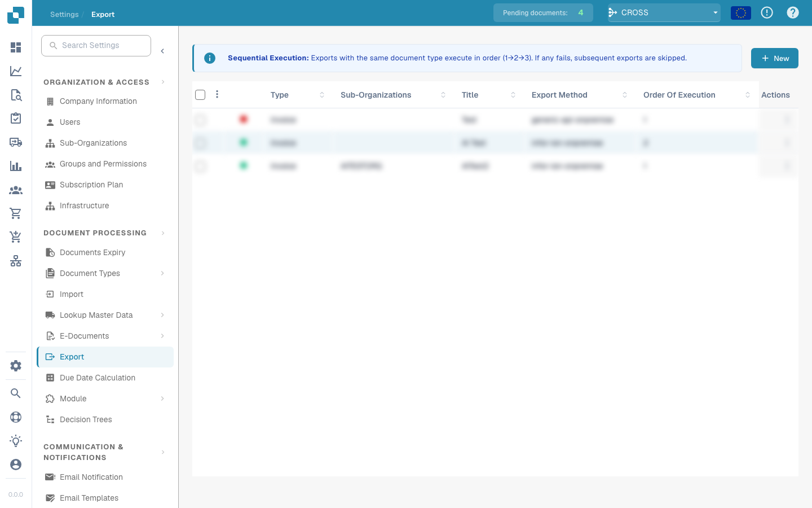Open the lightbulb ideas icon
The image size is (812, 508).
16,441
